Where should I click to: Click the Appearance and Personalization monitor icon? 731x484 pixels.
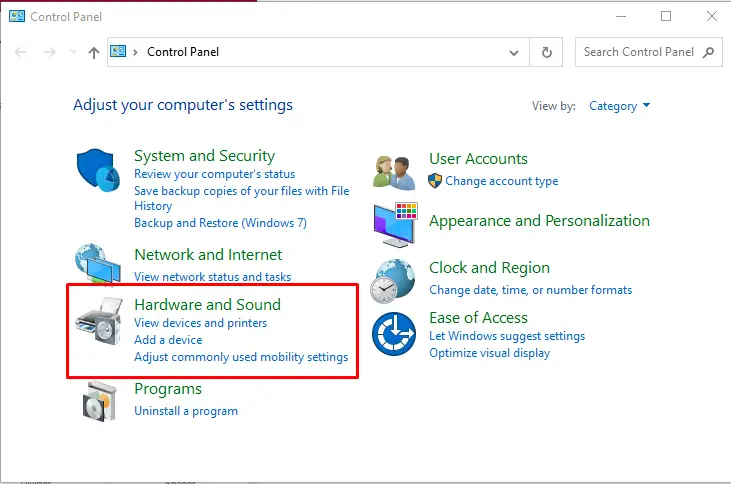click(x=395, y=224)
